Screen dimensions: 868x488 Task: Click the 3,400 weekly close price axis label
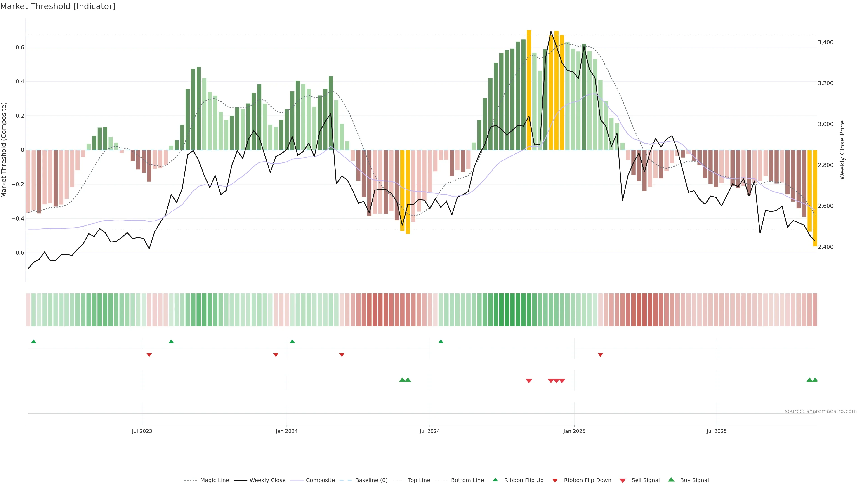coord(826,42)
